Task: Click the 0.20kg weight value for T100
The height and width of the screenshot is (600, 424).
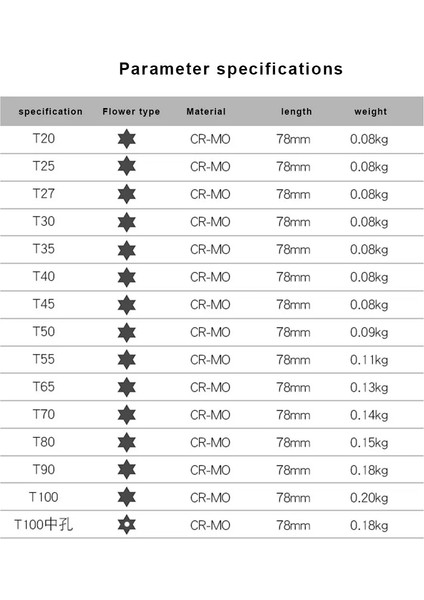Action: pyautogui.click(x=369, y=498)
